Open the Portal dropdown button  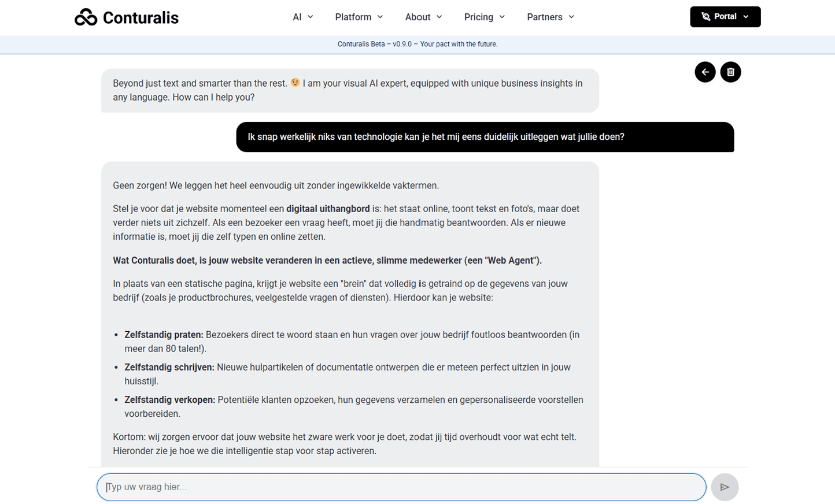coord(725,17)
